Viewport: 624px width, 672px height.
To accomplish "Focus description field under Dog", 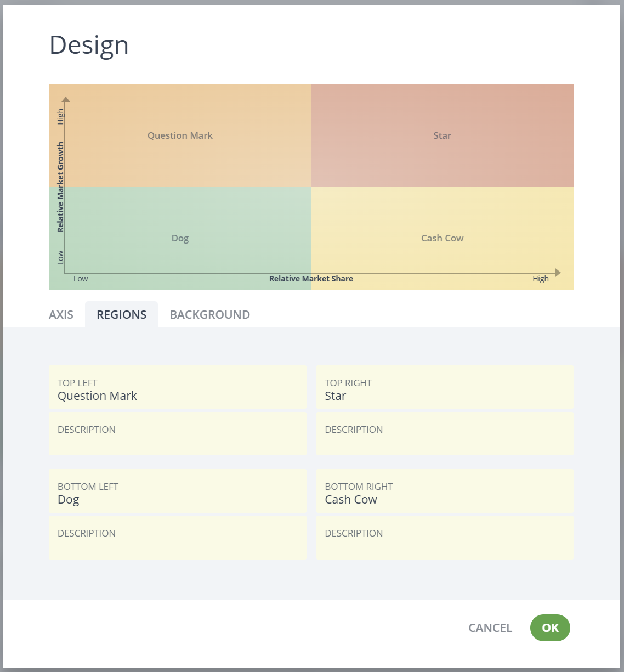I will [x=178, y=538].
